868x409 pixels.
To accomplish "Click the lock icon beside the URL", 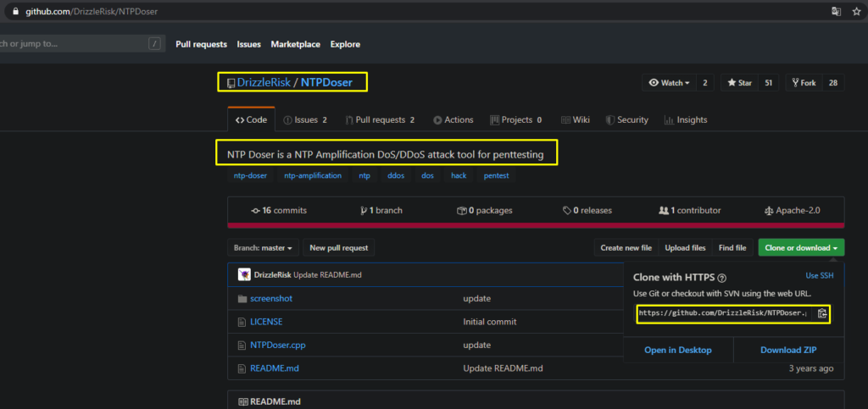I will point(15,11).
